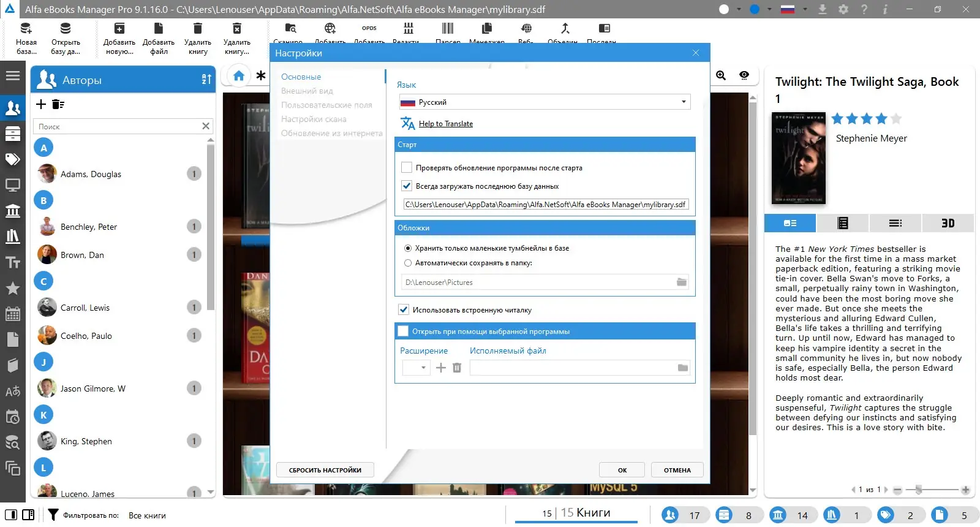Viewport: 980px width, 527px height.
Task: Click the blue accent color swatch
Action: 755,9
